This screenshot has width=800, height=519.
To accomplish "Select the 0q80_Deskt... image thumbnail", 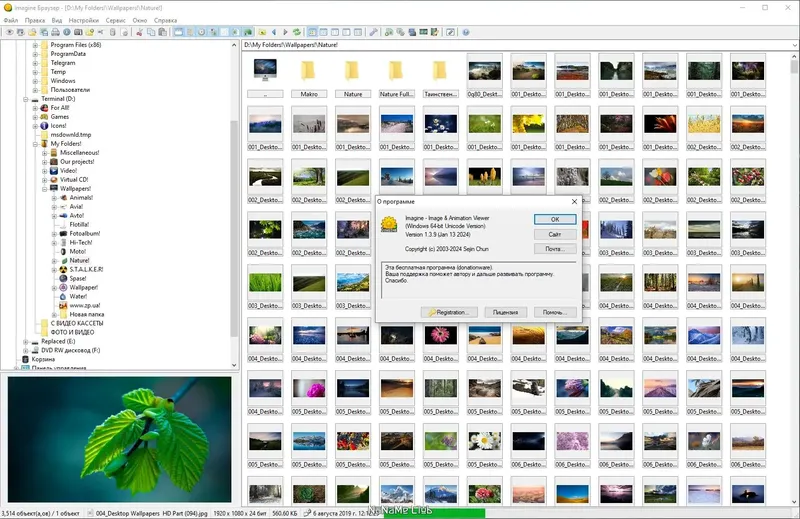I will [x=484, y=76].
